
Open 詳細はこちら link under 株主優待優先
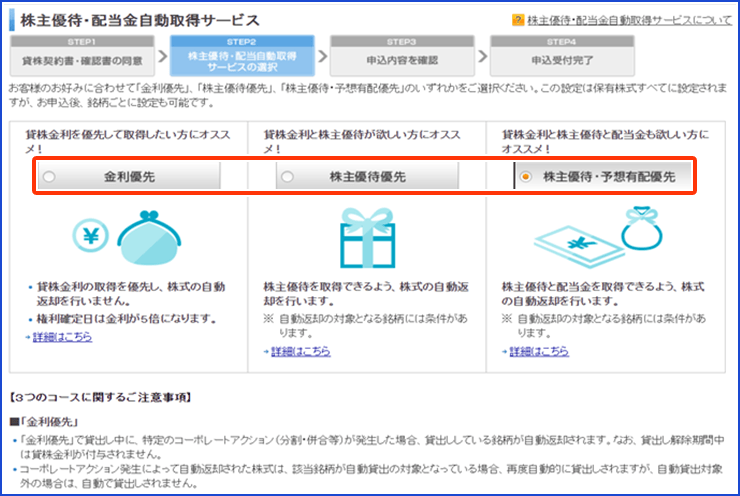click(x=299, y=351)
